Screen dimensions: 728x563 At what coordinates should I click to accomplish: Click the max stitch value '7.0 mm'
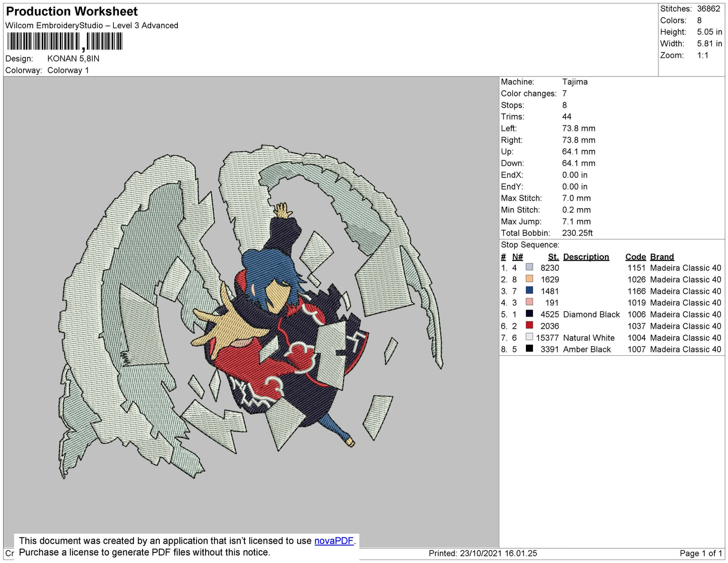[x=576, y=198]
